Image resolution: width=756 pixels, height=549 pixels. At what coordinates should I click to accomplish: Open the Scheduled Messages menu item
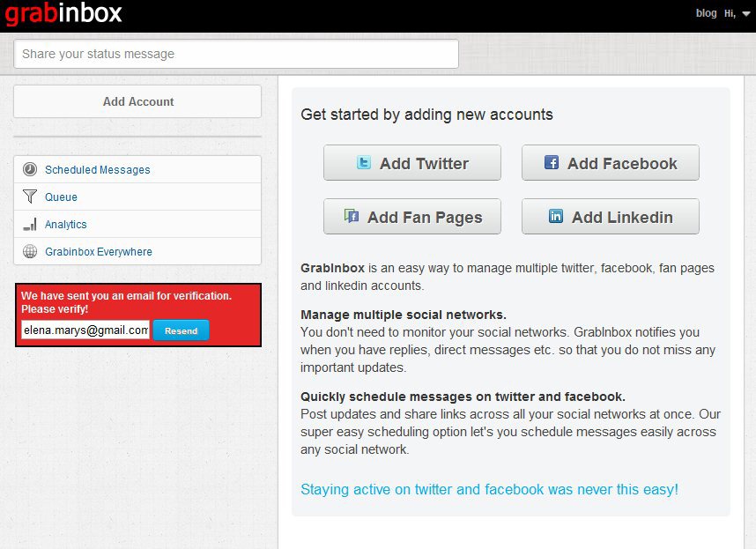pyautogui.click(x=97, y=170)
